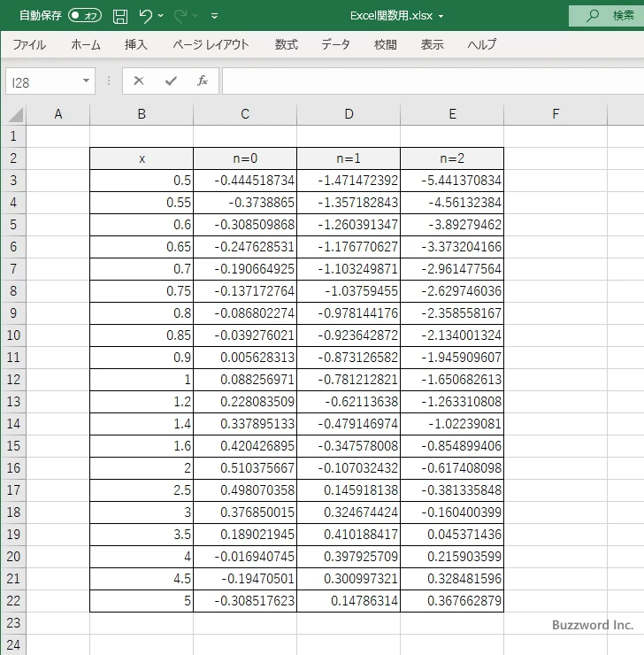
Task: Click cell with value 0.14786314
Action: pyautogui.click(x=349, y=601)
